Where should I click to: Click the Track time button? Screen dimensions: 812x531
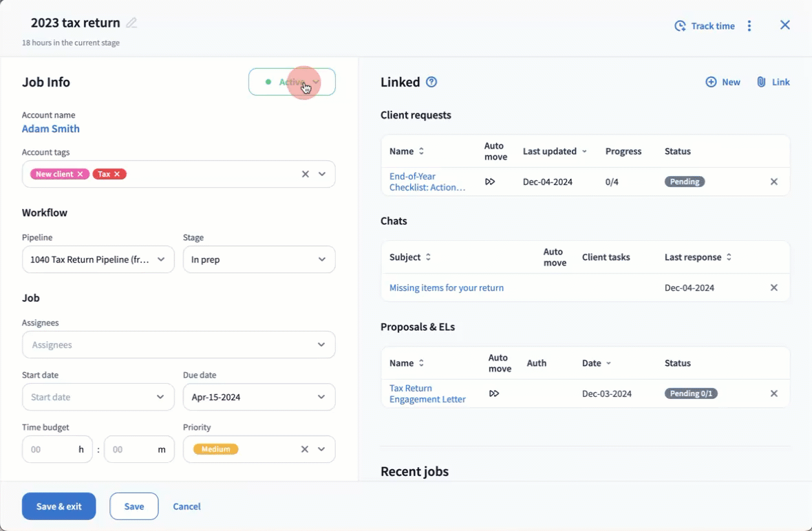pyautogui.click(x=705, y=26)
